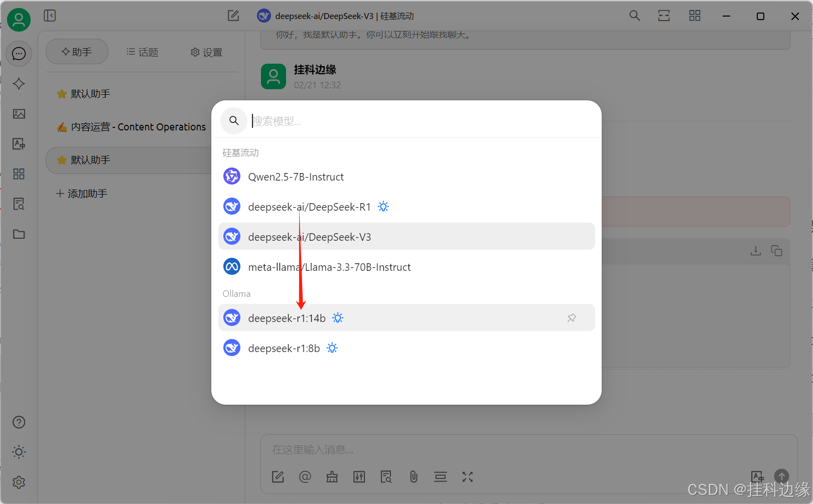Screen dimensions: 813x504
Task: Choose the Qwen2.5-7B-Instruct model
Action: point(406,177)
